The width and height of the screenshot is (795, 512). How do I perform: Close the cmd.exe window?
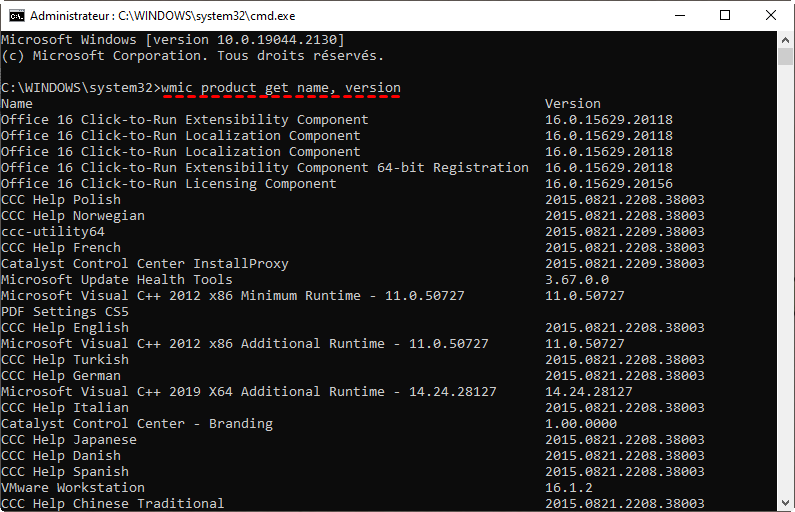[x=771, y=16]
